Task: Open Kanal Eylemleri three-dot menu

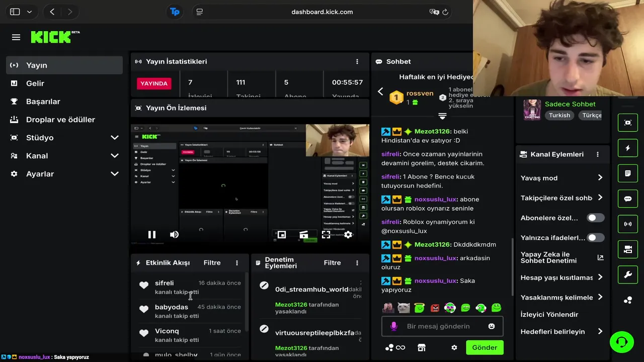Action: (598, 154)
